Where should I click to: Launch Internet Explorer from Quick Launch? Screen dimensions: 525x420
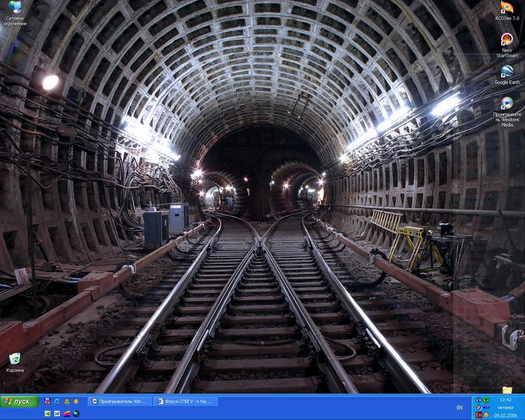(57, 401)
